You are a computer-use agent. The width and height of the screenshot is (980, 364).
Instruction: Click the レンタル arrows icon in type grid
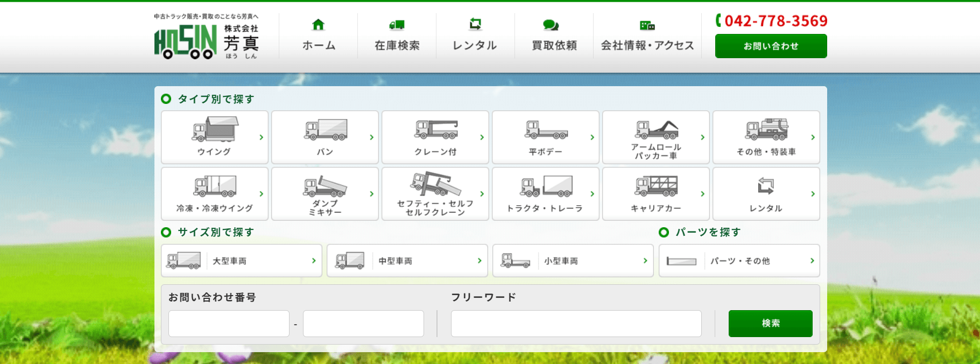(x=766, y=186)
